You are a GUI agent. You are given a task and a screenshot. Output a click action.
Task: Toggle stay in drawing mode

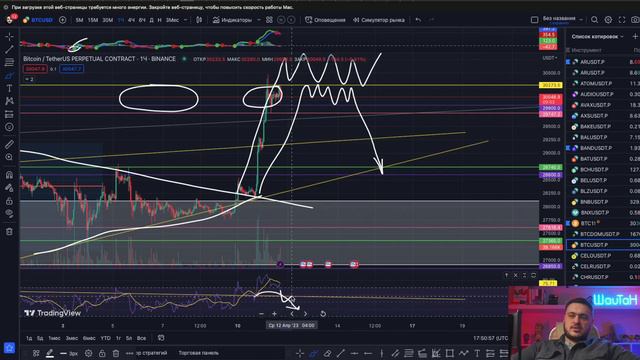9,188
